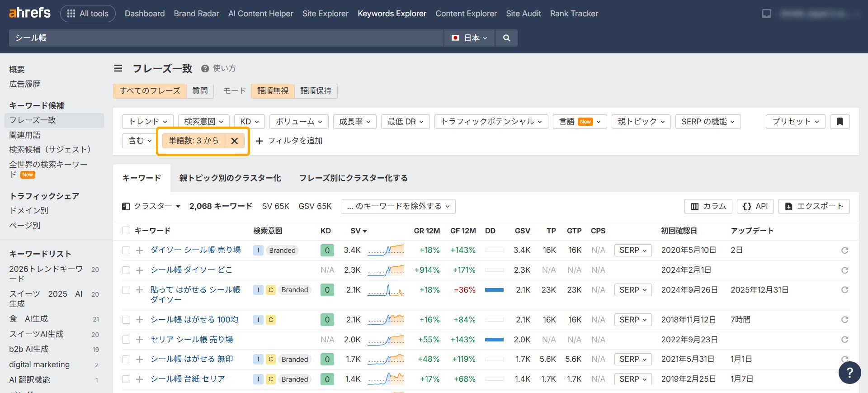
Task: Refresh the シール帳 ダイソー どこ row
Action: click(844, 270)
